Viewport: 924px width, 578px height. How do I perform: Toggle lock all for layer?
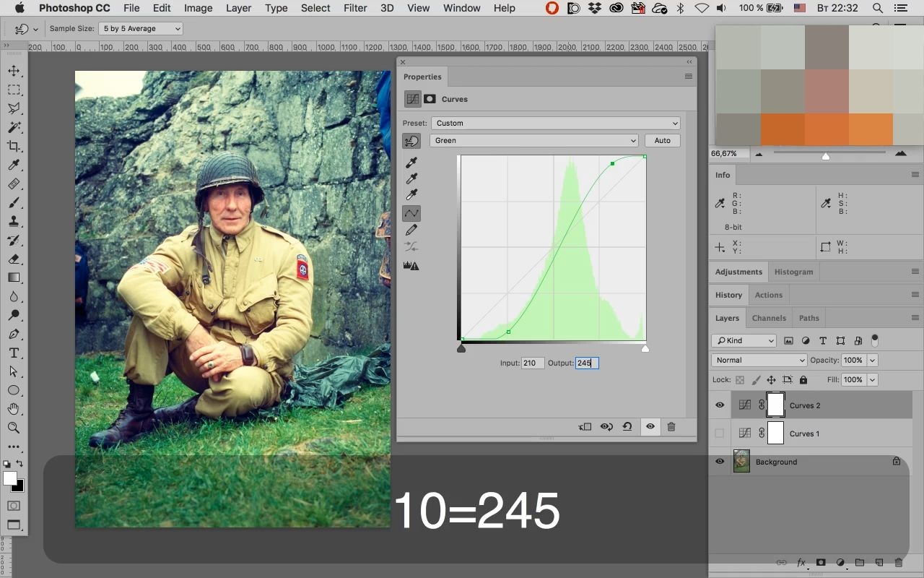(x=803, y=380)
